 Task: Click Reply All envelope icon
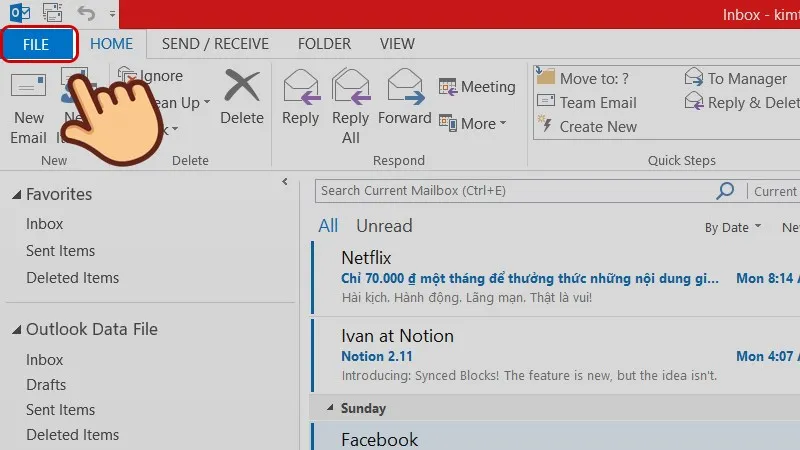click(x=351, y=87)
